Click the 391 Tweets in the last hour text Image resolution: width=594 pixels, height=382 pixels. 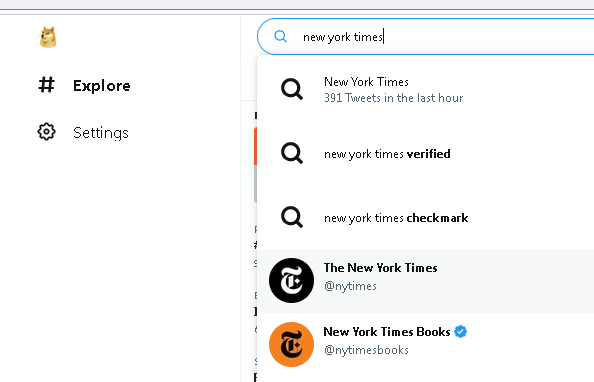(394, 98)
